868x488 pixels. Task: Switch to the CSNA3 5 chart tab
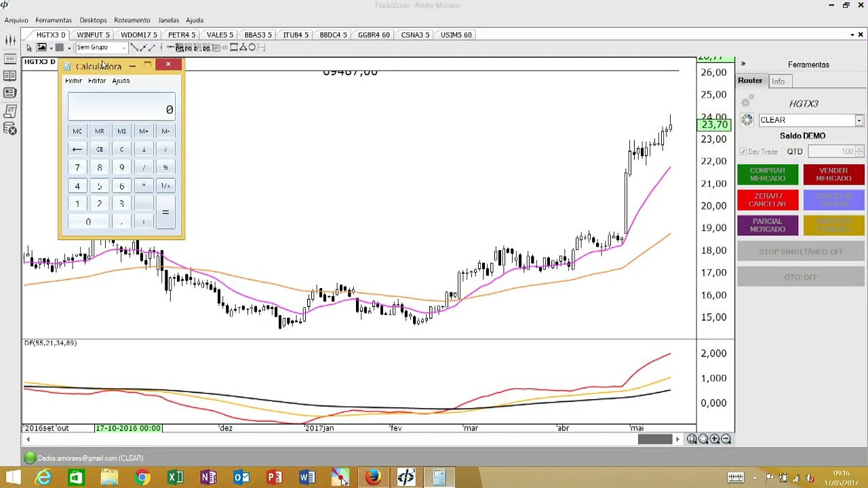tap(415, 35)
